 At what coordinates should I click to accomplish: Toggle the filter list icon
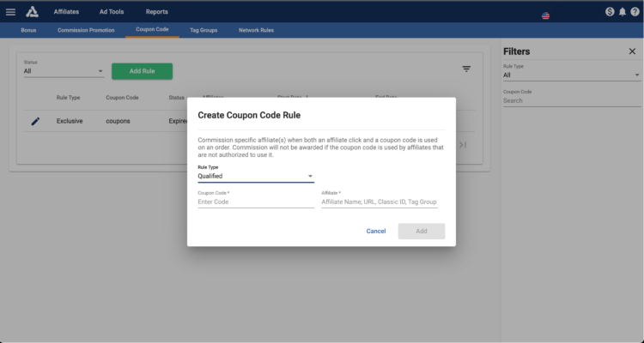coord(466,69)
